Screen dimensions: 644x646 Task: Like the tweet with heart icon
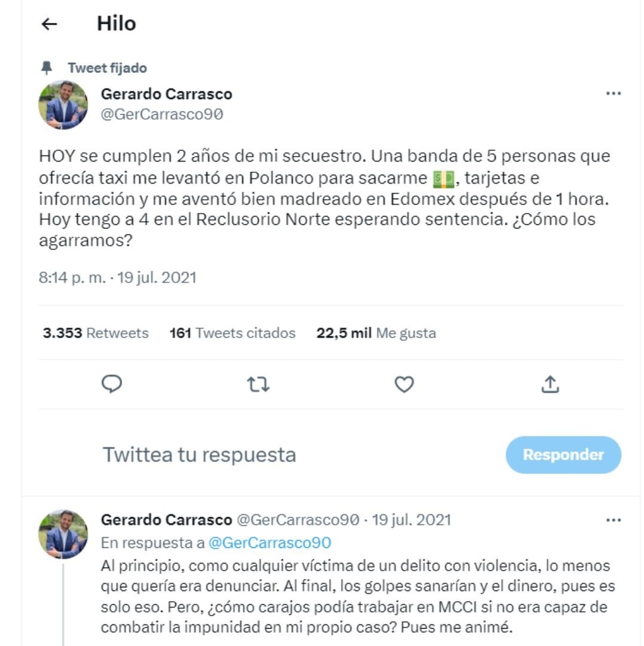coord(404,384)
